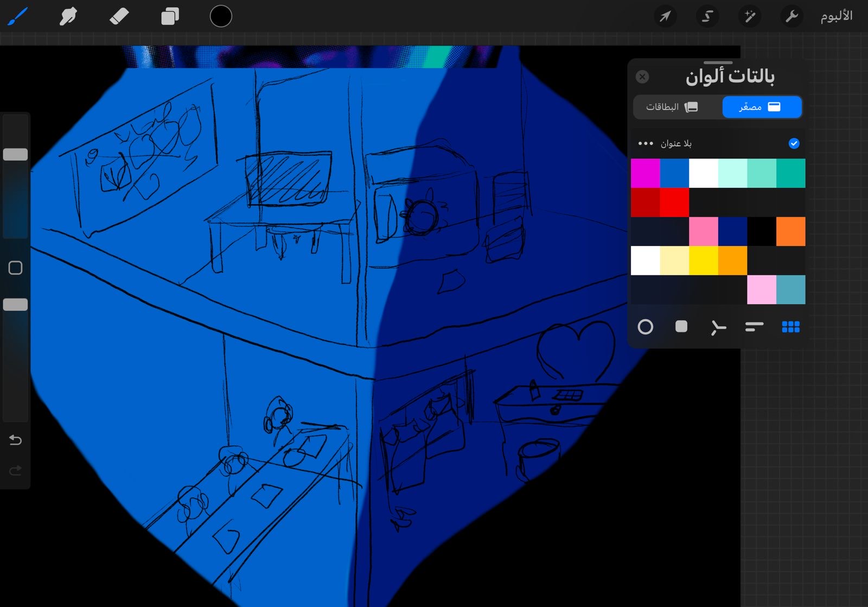Open the Layers panel

170,16
